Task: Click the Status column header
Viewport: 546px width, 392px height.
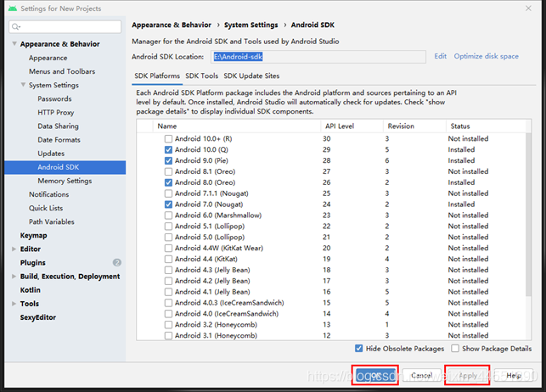Action: click(486, 126)
